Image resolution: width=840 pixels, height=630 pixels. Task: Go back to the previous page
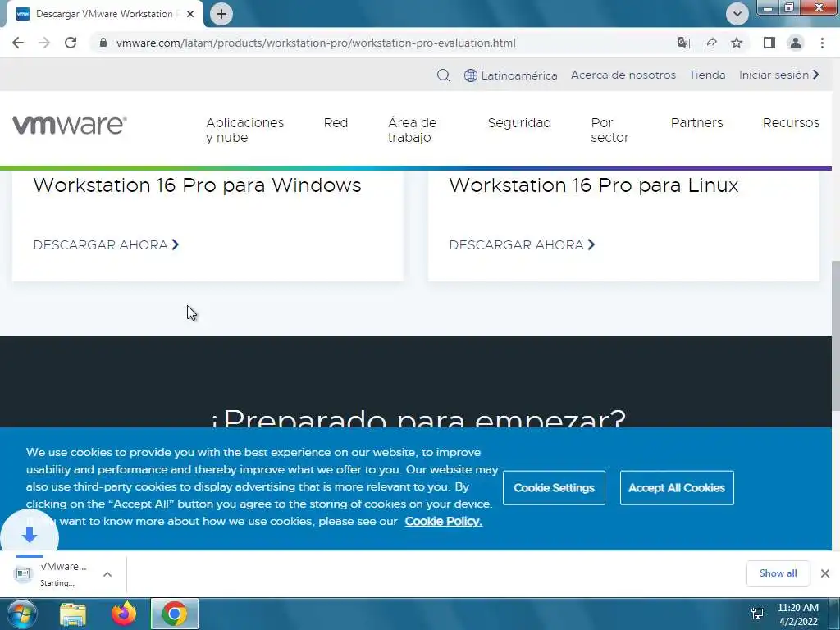click(x=18, y=43)
